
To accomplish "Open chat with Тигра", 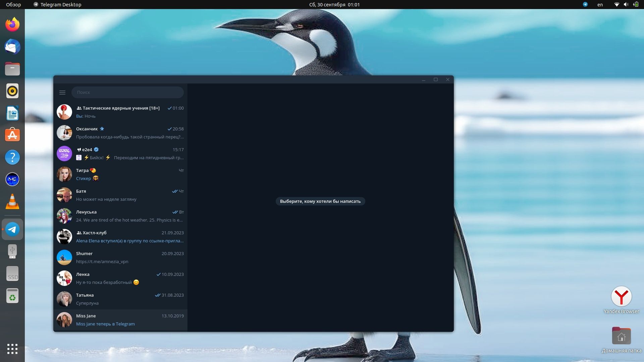I will [x=120, y=174].
